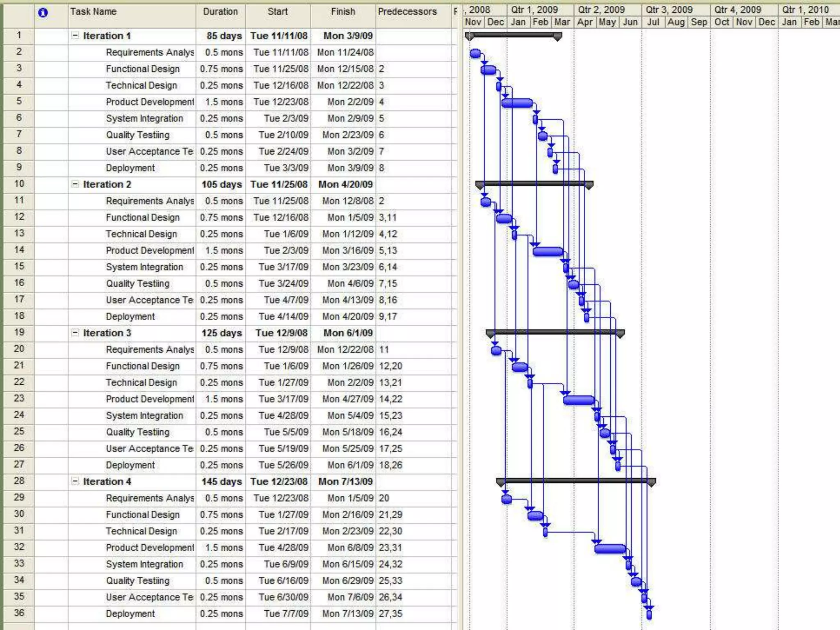The width and height of the screenshot is (840, 630).
Task: Click the Jul month timescale header
Action: tap(653, 22)
